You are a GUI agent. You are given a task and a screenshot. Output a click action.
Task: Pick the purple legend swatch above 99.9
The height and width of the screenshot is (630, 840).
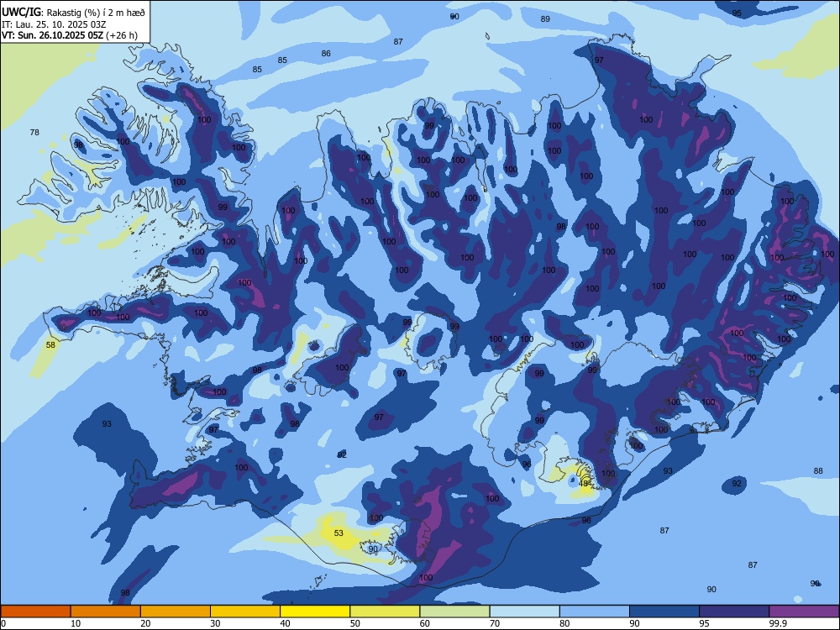[x=804, y=612]
